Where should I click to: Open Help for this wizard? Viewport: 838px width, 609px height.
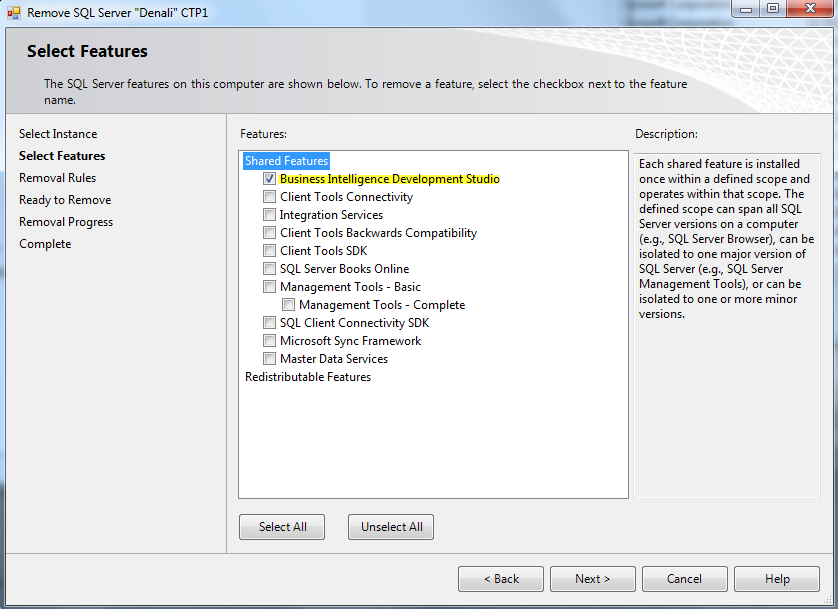coord(777,579)
